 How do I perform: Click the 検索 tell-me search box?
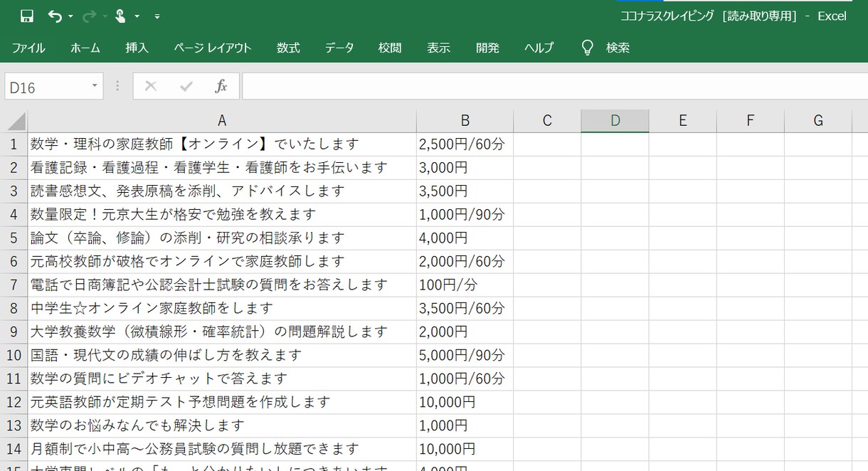[x=618, y=48]
